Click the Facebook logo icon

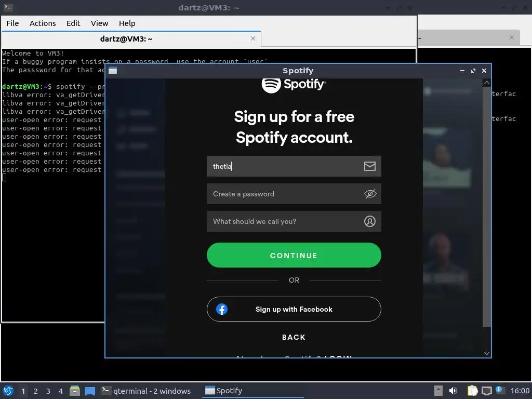click(221, 309)
